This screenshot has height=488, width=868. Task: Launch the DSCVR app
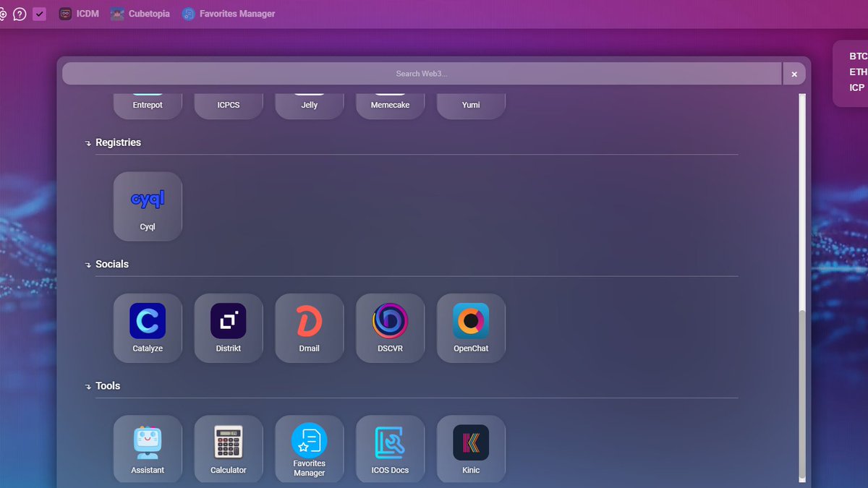point(391,328)
